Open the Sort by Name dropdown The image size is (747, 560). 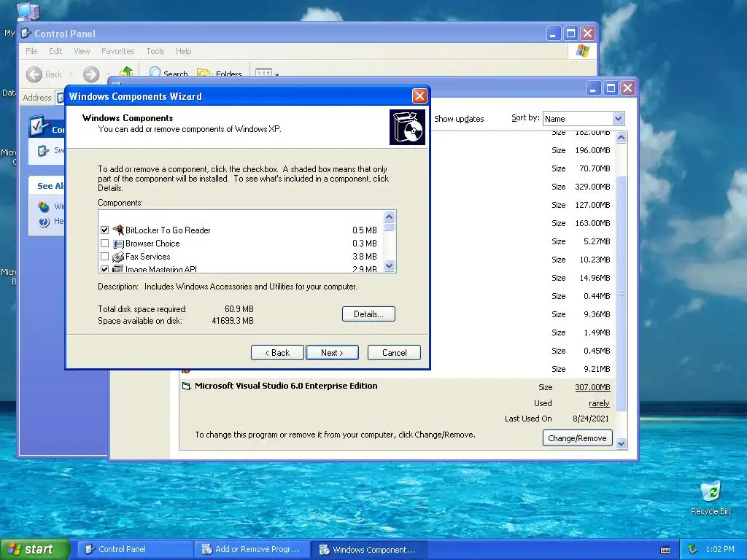(618, 119)
